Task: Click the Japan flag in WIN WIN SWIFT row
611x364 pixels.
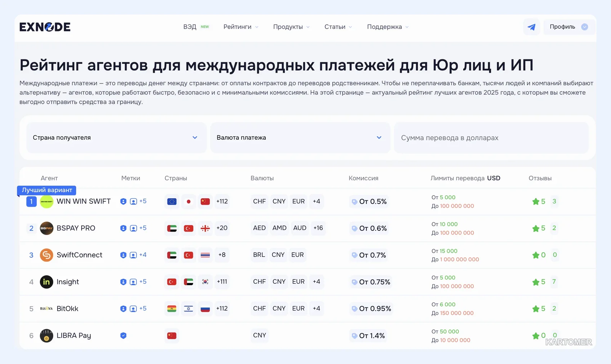Action: pos(189,201)
